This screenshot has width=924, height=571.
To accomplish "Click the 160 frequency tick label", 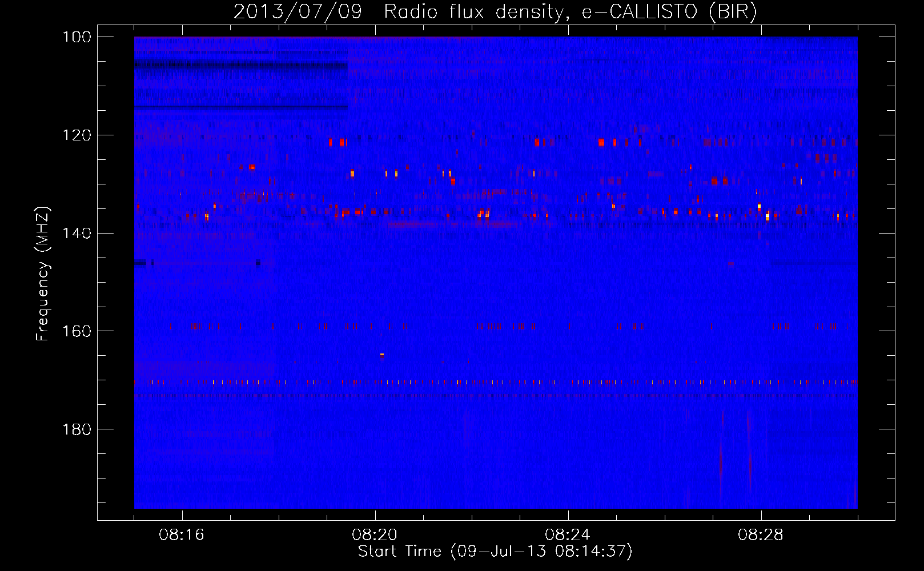I will 76,331.
